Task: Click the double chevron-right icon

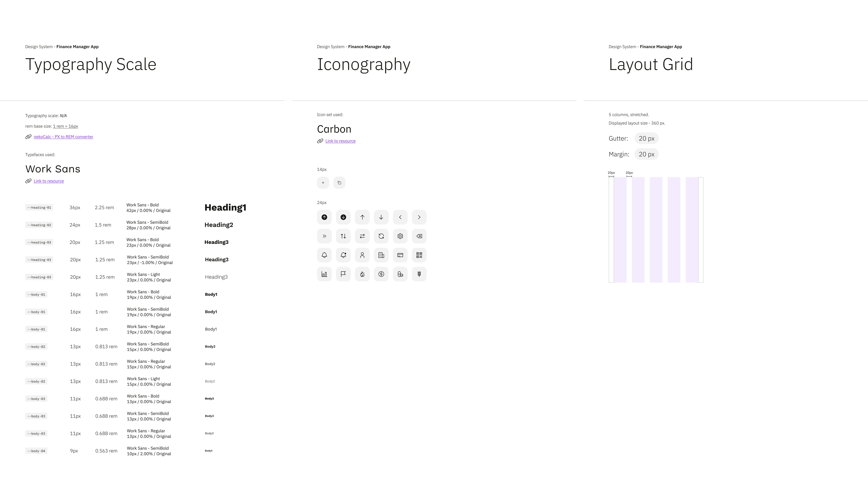Action: 324,236
